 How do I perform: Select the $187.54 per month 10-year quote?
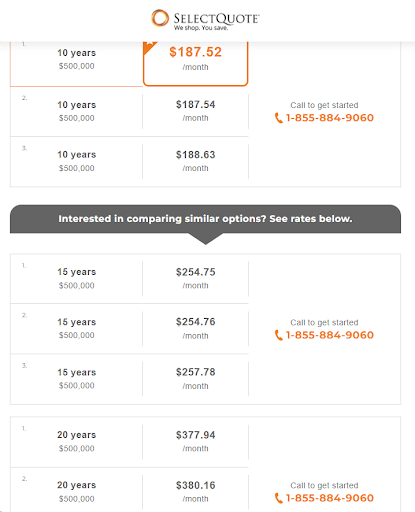tap(196, 111)
